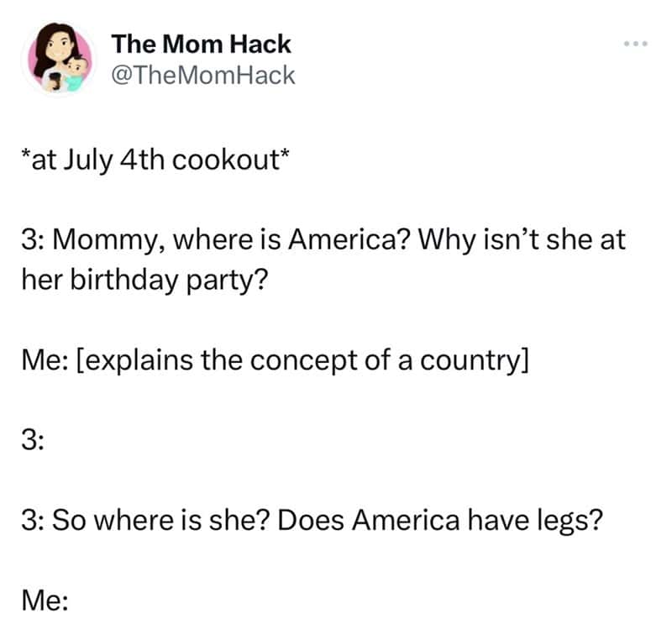Open the three-dot more options menu

tap(636, 44)
